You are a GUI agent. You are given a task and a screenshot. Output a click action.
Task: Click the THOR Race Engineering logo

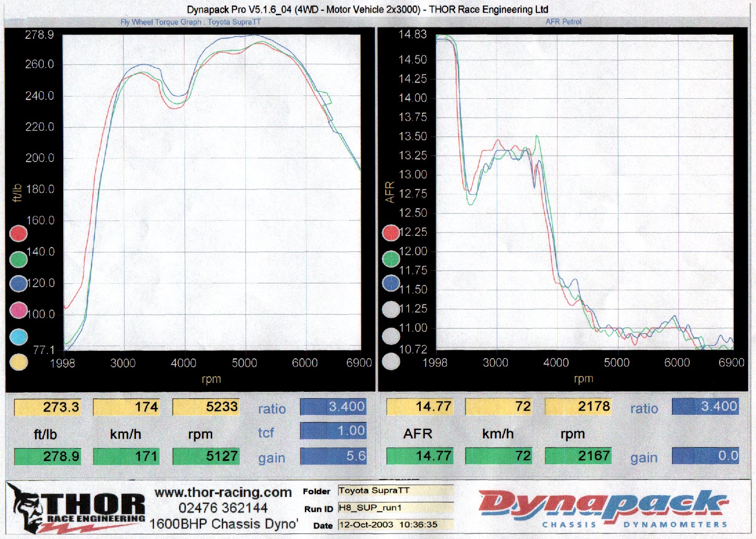tap(76, 509)
